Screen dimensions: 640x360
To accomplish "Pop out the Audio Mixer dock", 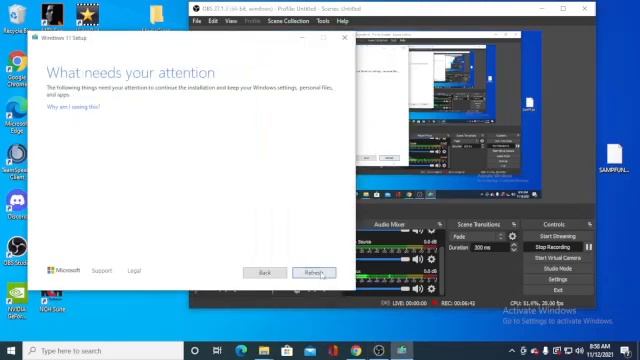I will (440, 224).
